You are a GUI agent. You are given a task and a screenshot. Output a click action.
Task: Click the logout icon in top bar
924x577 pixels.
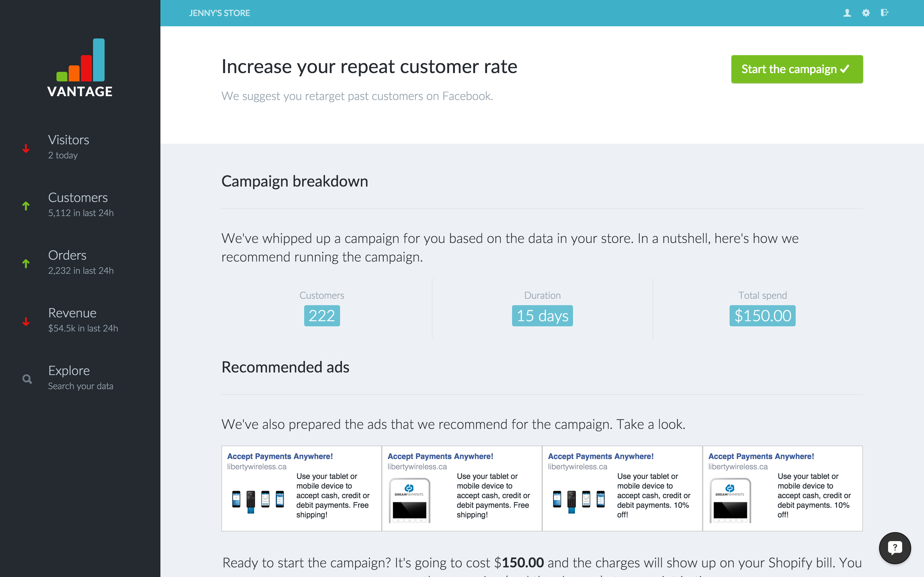884,13
